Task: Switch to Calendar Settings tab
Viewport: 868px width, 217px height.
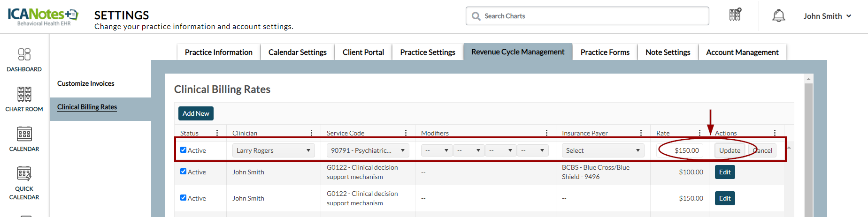Action: point(297,52)
